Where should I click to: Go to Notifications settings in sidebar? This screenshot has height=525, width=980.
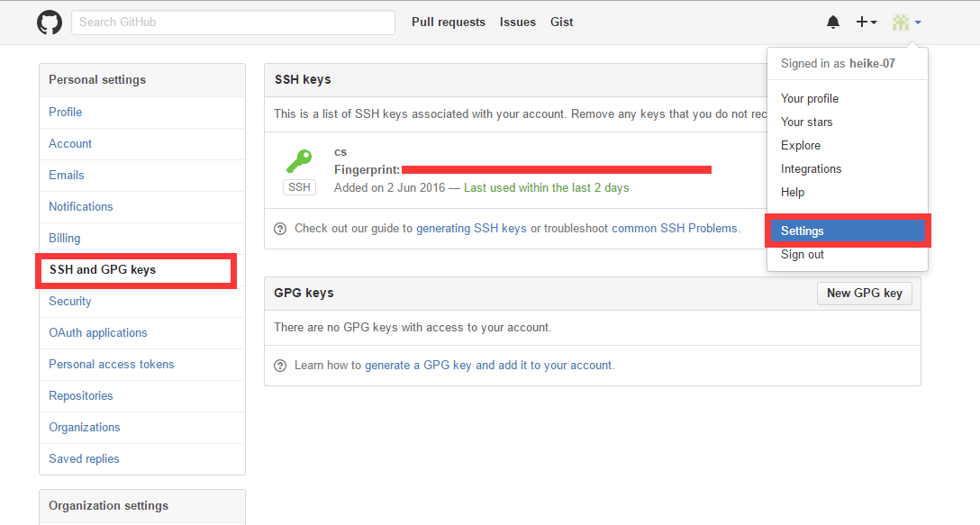click(142, 207)
